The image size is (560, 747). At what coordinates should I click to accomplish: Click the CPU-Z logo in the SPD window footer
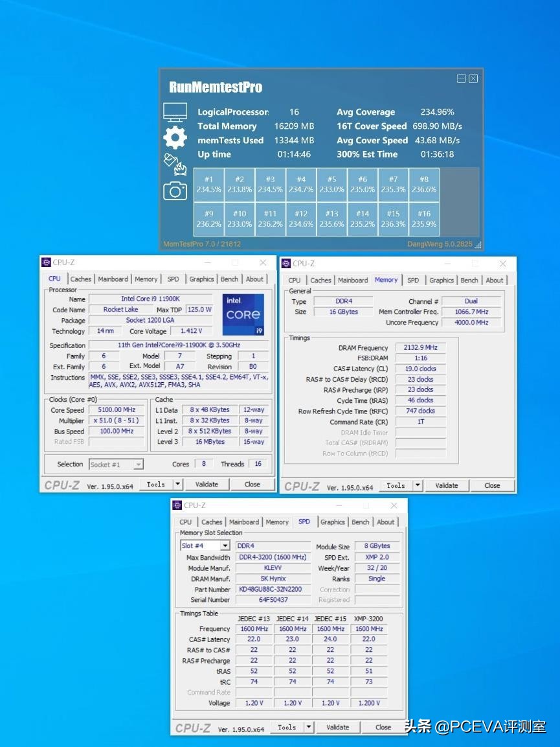(x=192, y=727)
